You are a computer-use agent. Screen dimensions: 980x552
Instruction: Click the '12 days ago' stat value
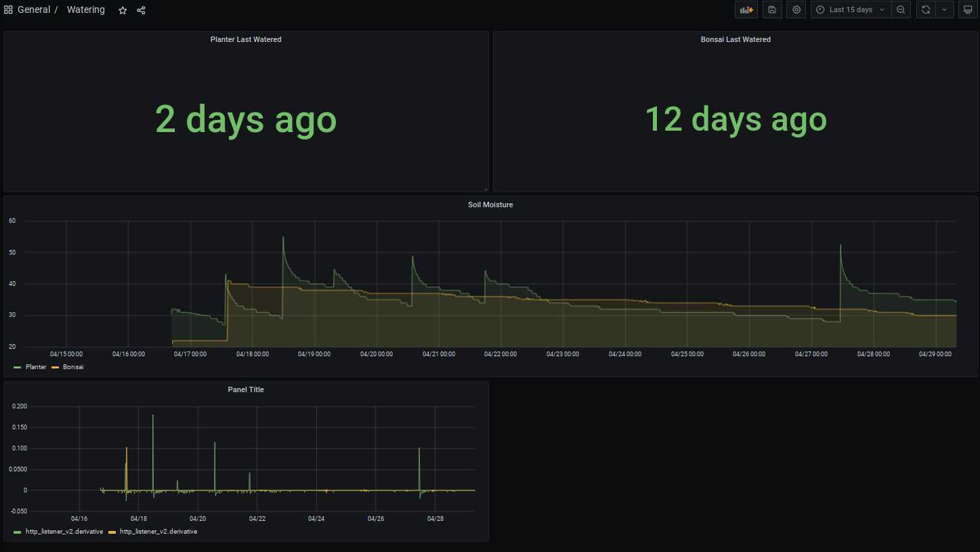click(x=736, y=119)
